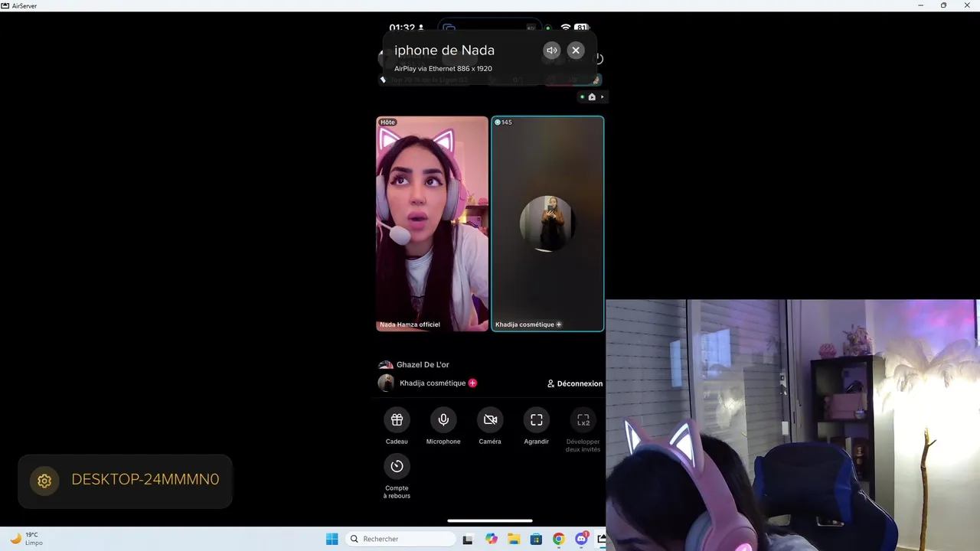Open the DESKTOP-24MMMN0 settings gear

click(x=44, y=481)
